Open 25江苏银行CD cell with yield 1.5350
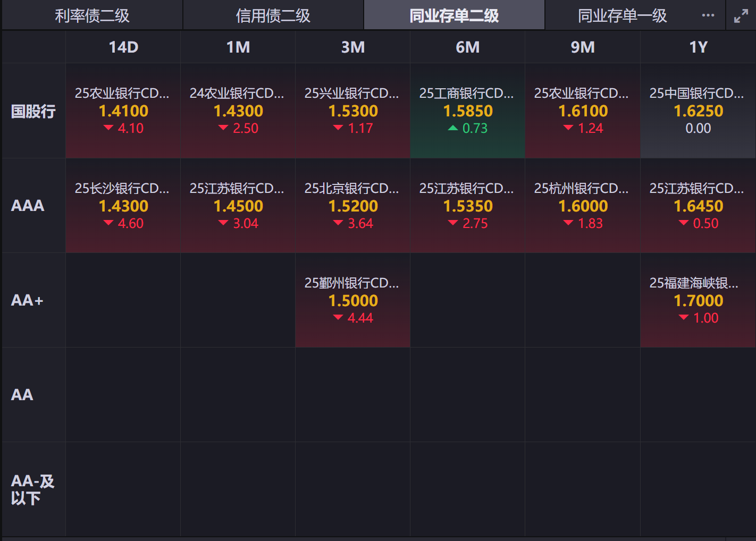756x541 pixels. [x=468, y=206]
